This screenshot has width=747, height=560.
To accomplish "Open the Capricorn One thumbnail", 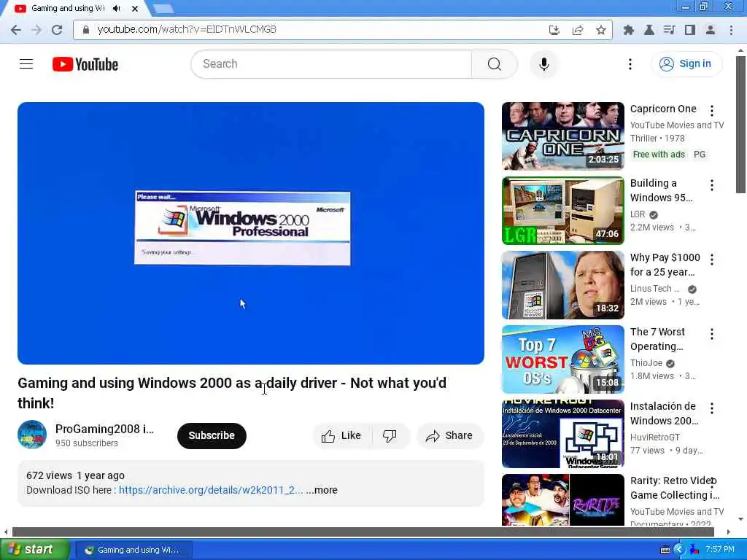I will pyautogui.click(x=562, y=136).
